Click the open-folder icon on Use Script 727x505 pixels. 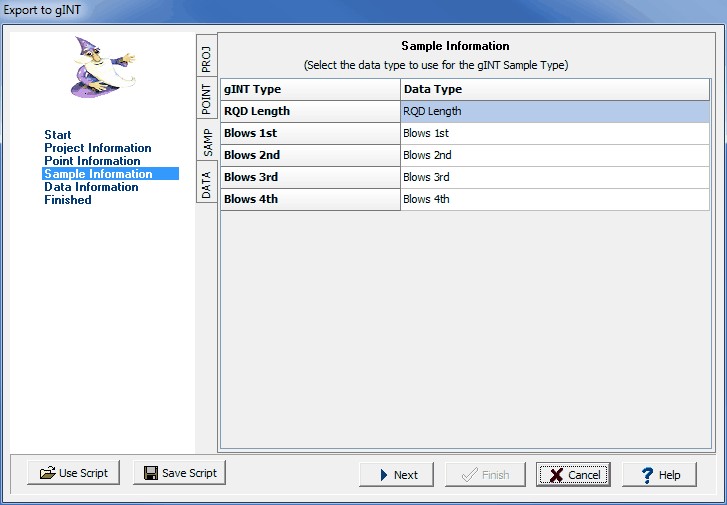pos(46,473)
